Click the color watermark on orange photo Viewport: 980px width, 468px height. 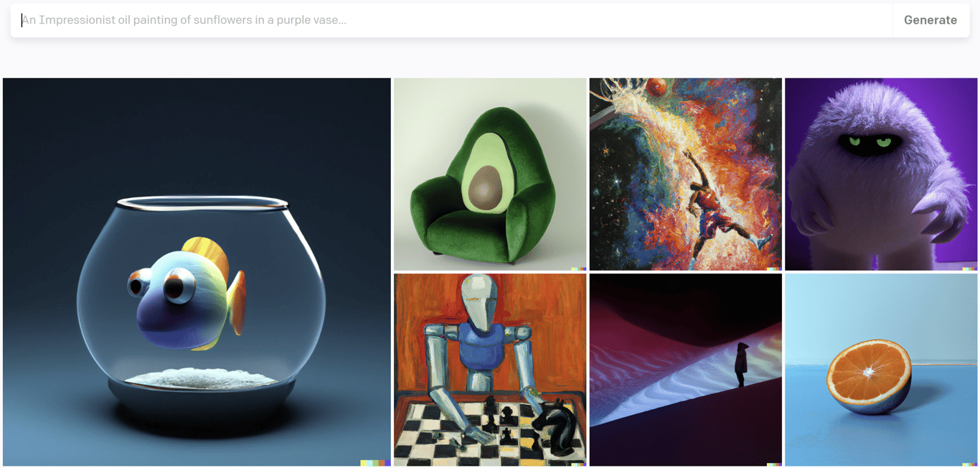970,464
